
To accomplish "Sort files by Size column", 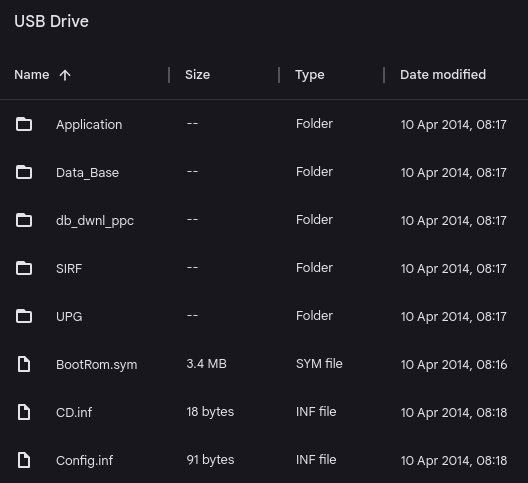I will tap(197, 74).
